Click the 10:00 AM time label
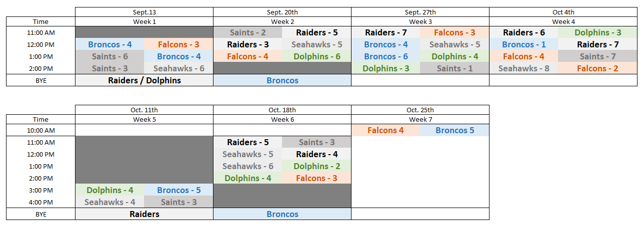The image size is (644, 226). pyautogui.click(x=40, y=130)
